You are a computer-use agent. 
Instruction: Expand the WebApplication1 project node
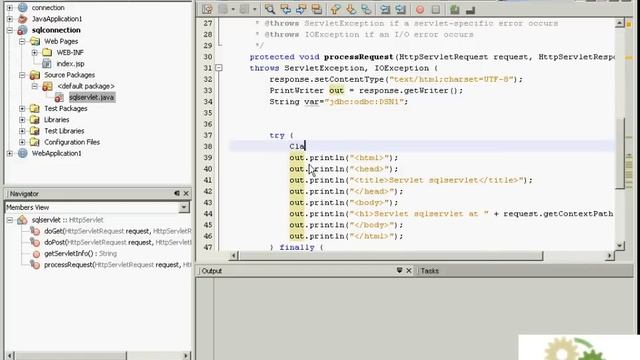coord(10,153)
